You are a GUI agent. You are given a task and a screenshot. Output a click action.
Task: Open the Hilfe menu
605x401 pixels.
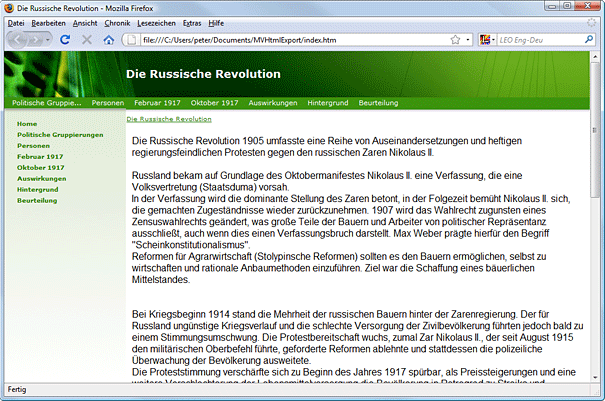pos(216,23)
